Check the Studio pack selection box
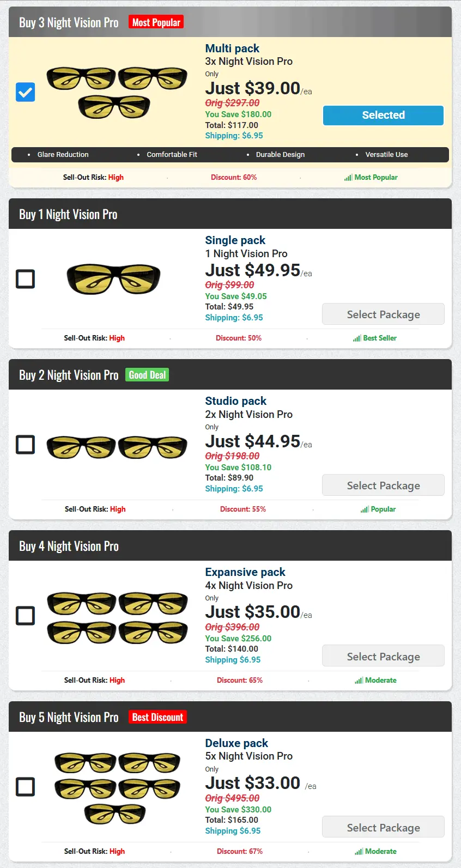The height and width of the screenshot is (868, 461). pos(25,445)
